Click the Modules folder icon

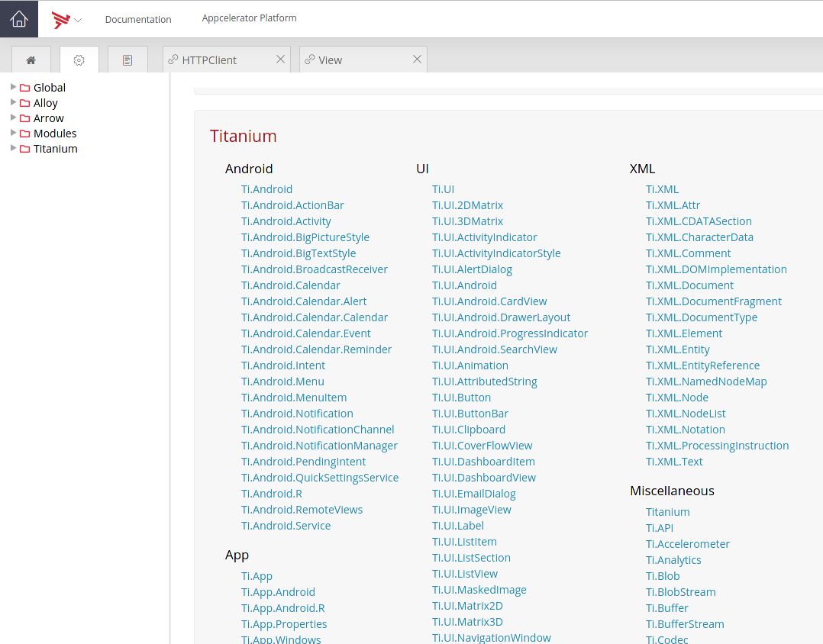tap(24, 134)
